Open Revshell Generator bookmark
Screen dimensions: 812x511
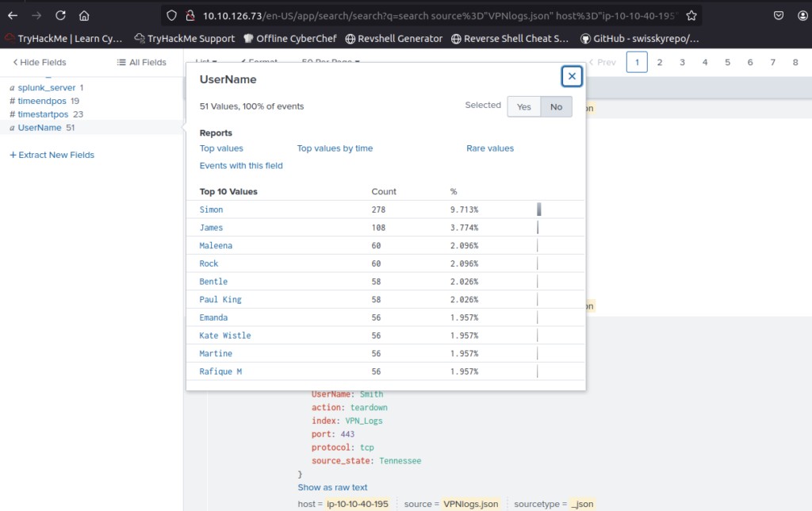tap(394, 38)
